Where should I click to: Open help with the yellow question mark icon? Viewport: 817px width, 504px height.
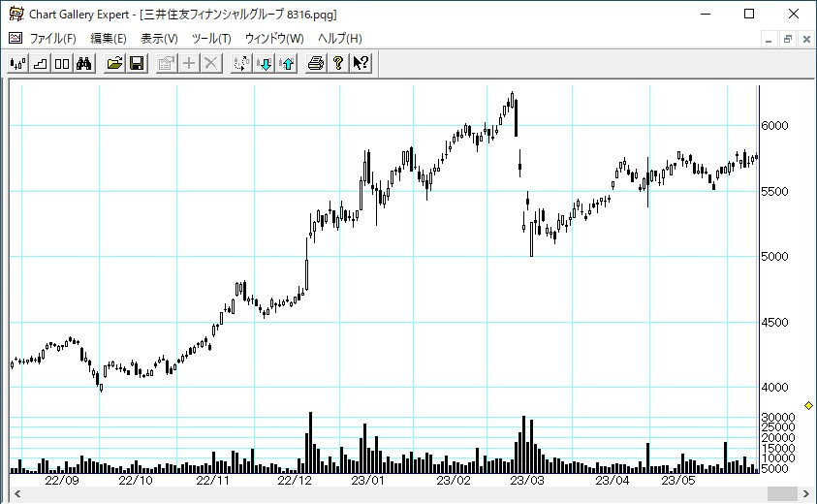[337, 64]
